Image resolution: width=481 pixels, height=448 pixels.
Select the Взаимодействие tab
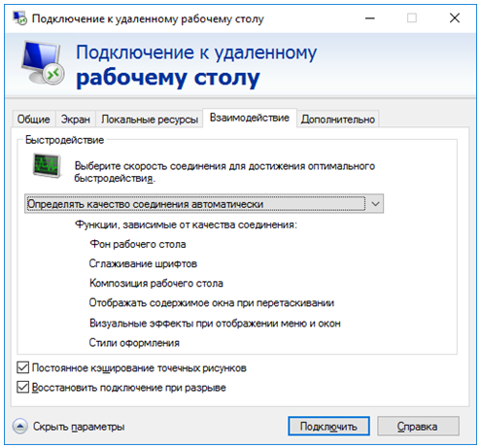tap(250, 118)
